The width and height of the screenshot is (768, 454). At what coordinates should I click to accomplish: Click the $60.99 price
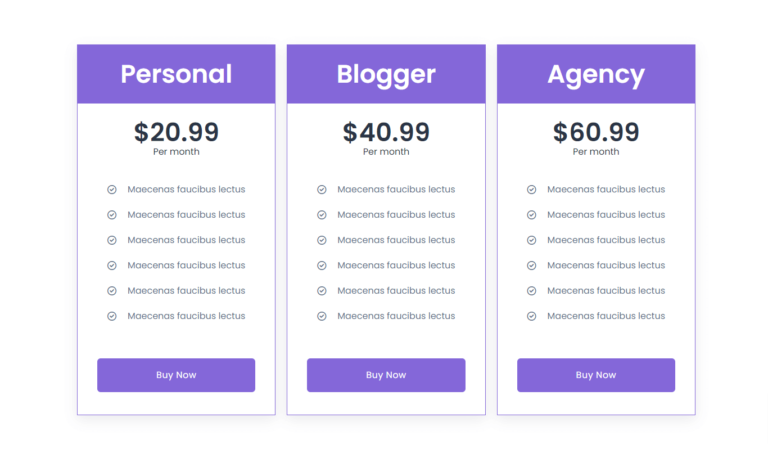click(596, 131)
